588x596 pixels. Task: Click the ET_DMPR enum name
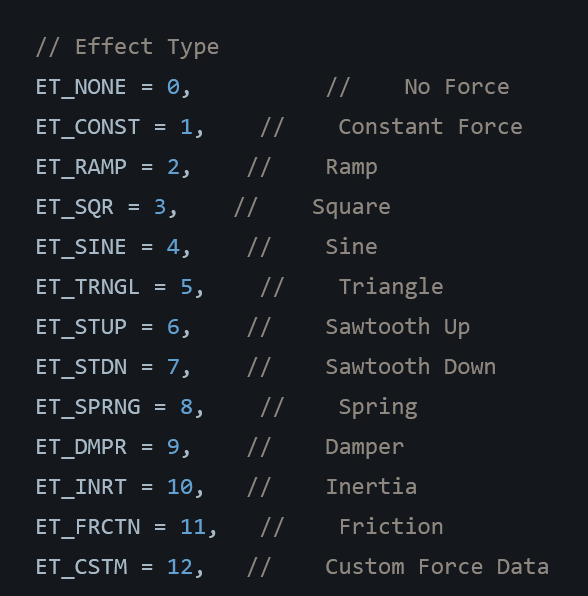click(x=81, y=447)
